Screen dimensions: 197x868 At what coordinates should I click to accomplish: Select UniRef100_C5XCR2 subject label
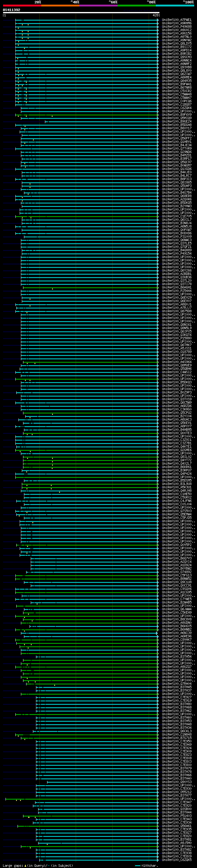pyautogui.click(x=176, y=91)
